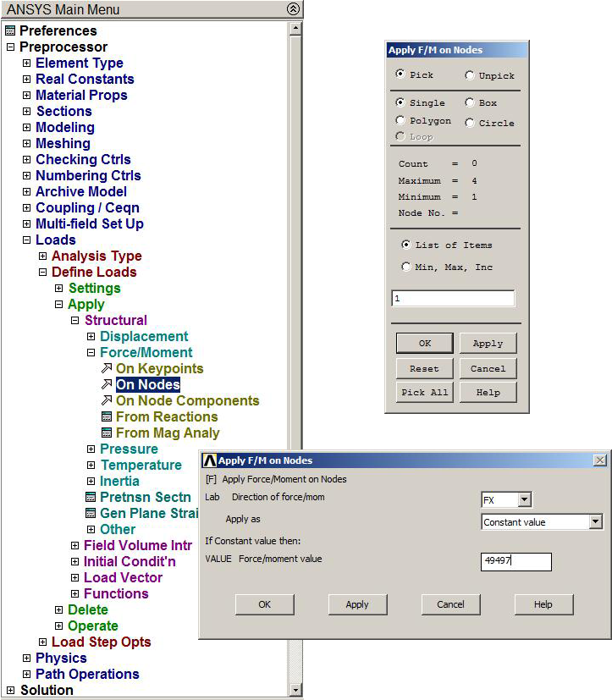612x700 pixels.
Task: Click the Gen Plane Strain dialog icon
Action: click(91, 514)
